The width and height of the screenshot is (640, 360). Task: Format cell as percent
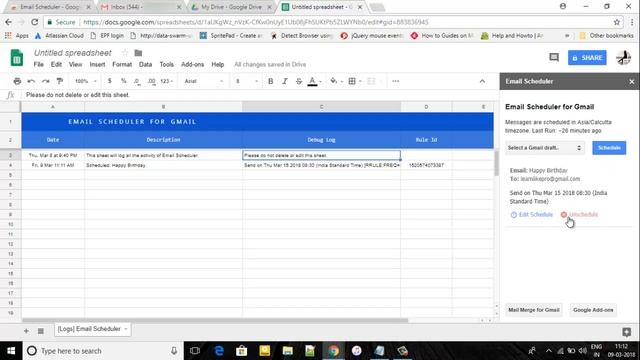(x=124, y=81)
